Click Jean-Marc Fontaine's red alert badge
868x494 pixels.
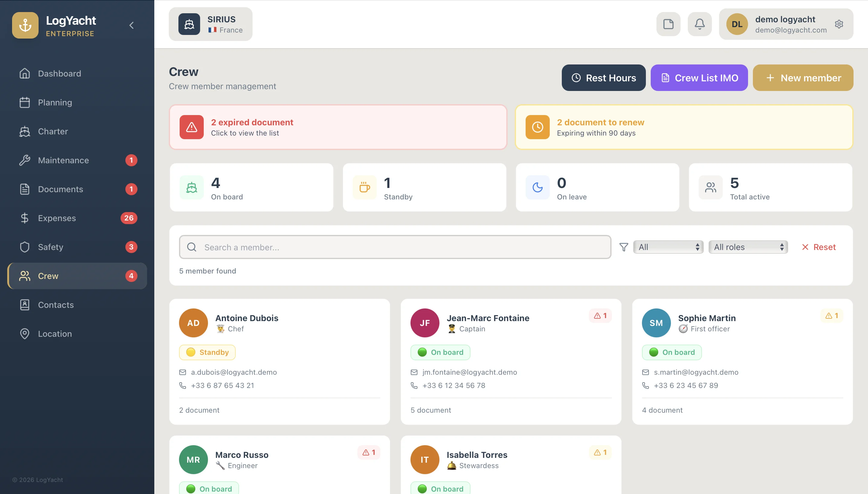(x=600, y=316)
